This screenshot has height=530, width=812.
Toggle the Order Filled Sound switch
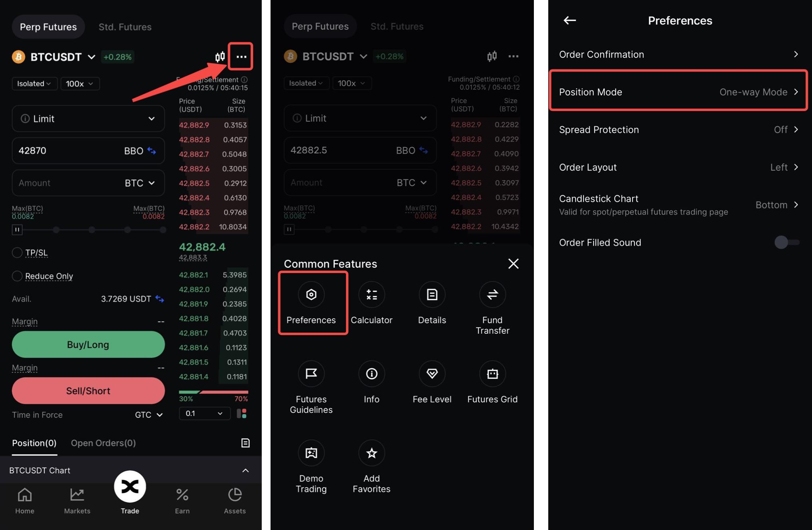click(x=787, y=242)
